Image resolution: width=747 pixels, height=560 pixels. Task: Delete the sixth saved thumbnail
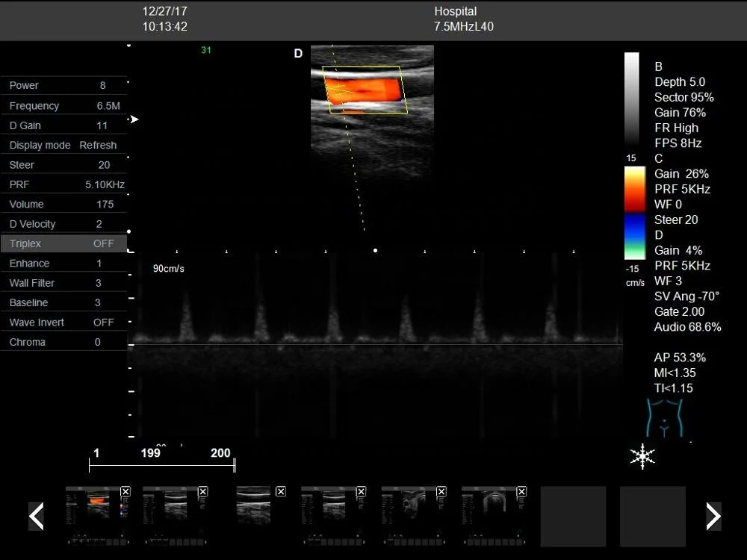tap(521, 491)
